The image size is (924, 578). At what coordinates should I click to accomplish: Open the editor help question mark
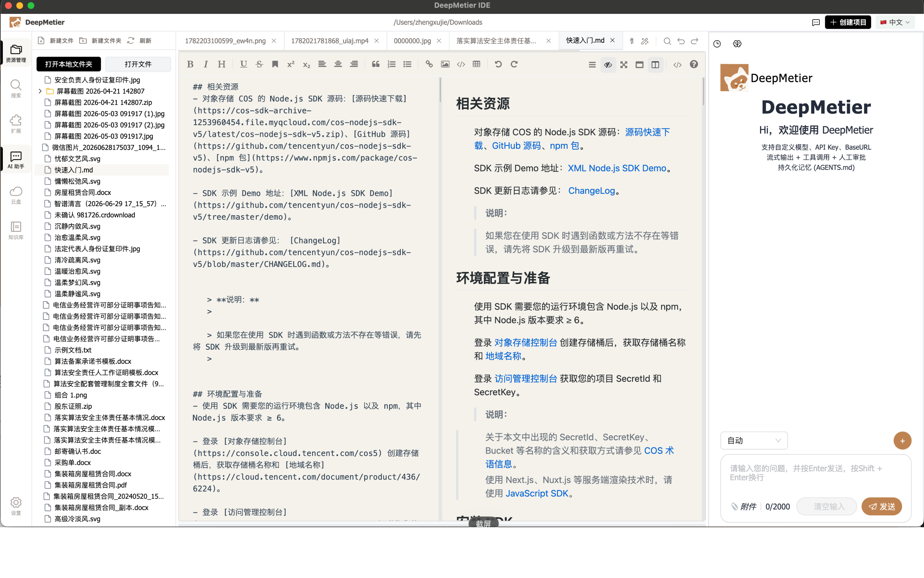tap(694, 64)
